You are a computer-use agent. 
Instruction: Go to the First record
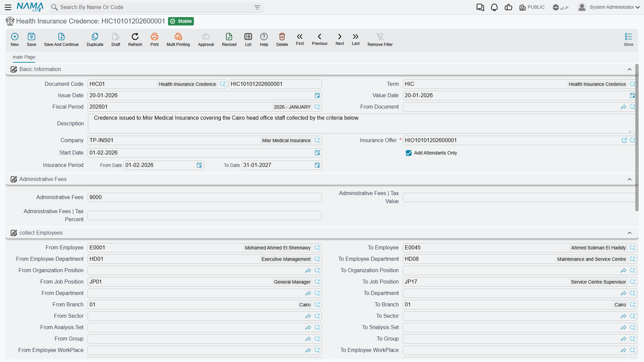click(300, 39)
